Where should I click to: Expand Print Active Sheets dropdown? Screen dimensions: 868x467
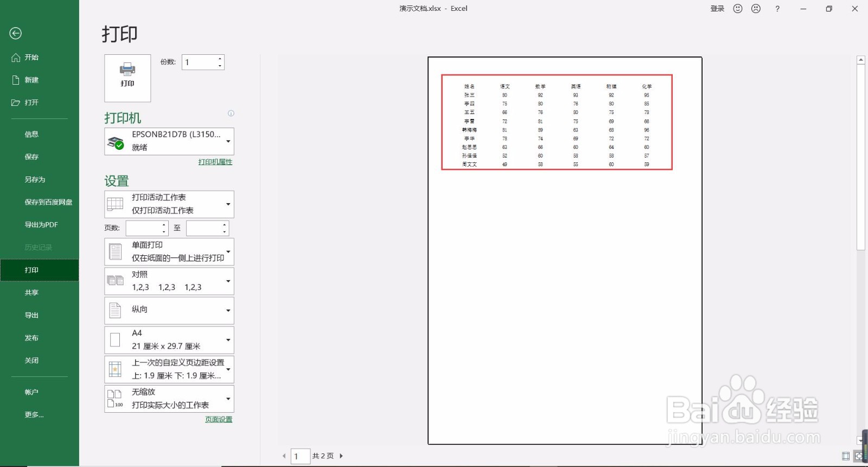click(169, 204)
